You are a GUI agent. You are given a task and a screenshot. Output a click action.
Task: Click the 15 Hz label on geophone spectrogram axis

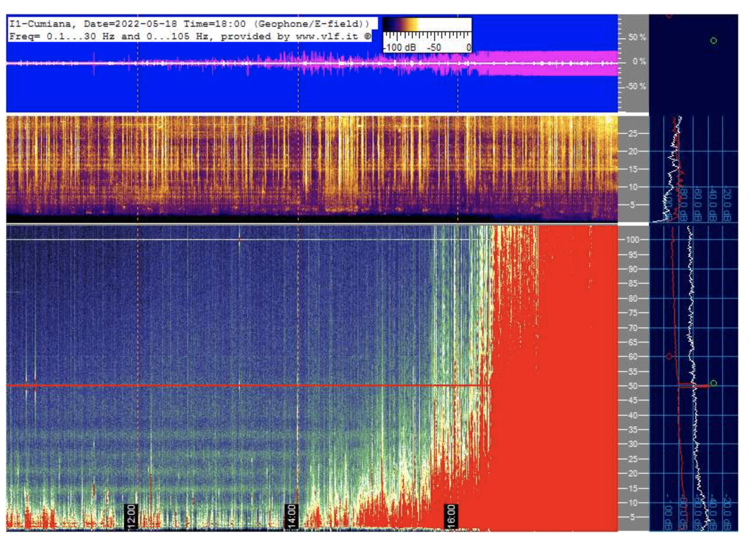tap(633, 169)
